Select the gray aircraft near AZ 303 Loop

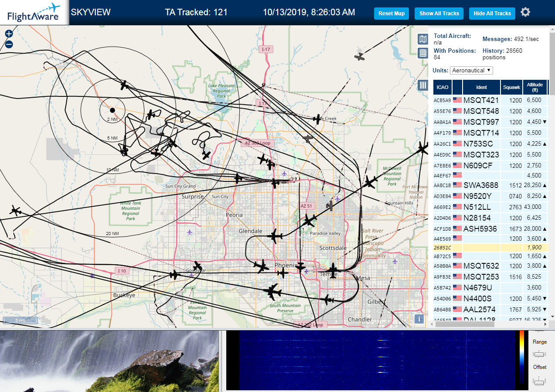pos(308,138)
